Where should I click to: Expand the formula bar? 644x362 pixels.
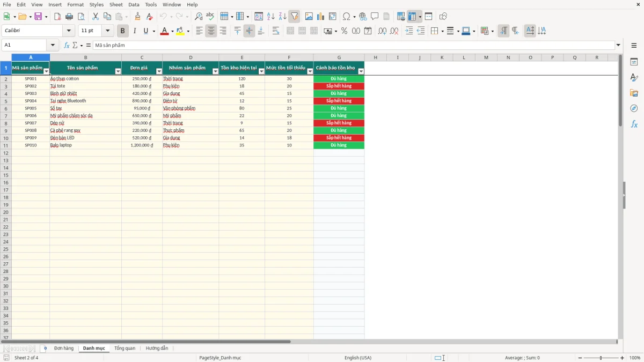coord(618,45)
